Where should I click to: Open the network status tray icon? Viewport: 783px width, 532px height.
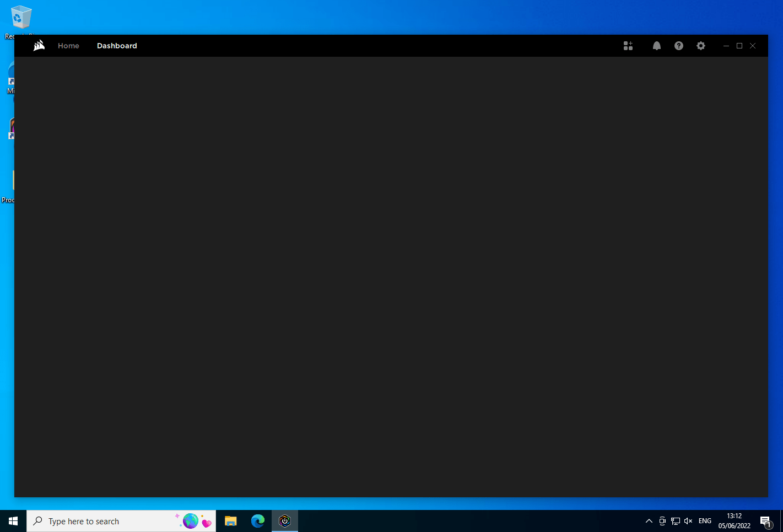pyautogui.click(x=676, y=521)
